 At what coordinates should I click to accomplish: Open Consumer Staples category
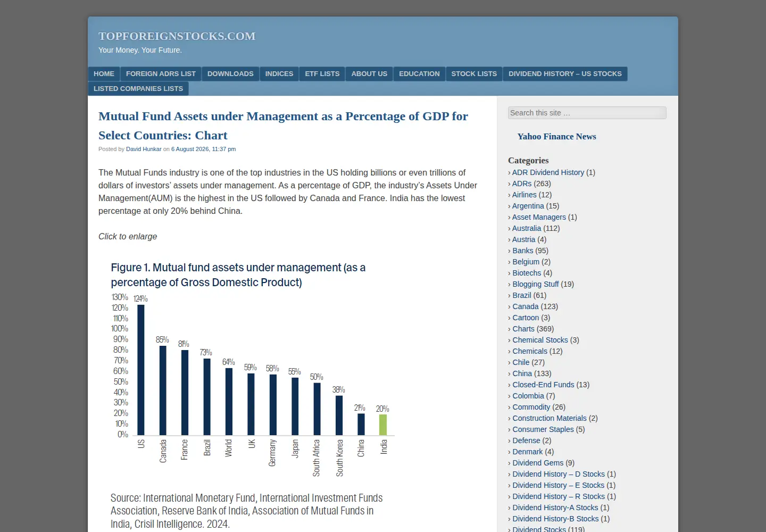tap(543, 429)
